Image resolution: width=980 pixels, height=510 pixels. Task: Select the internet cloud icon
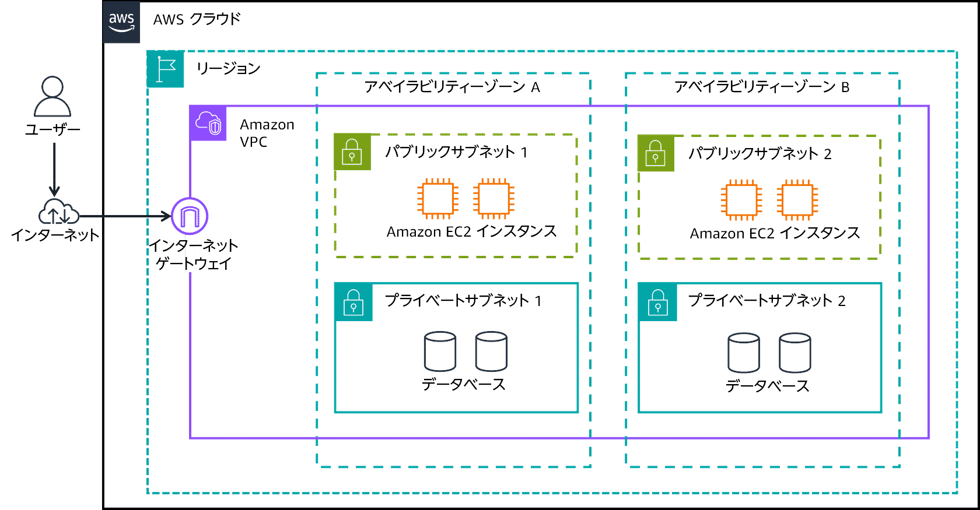pyautogui.click(x=58, y=212)
